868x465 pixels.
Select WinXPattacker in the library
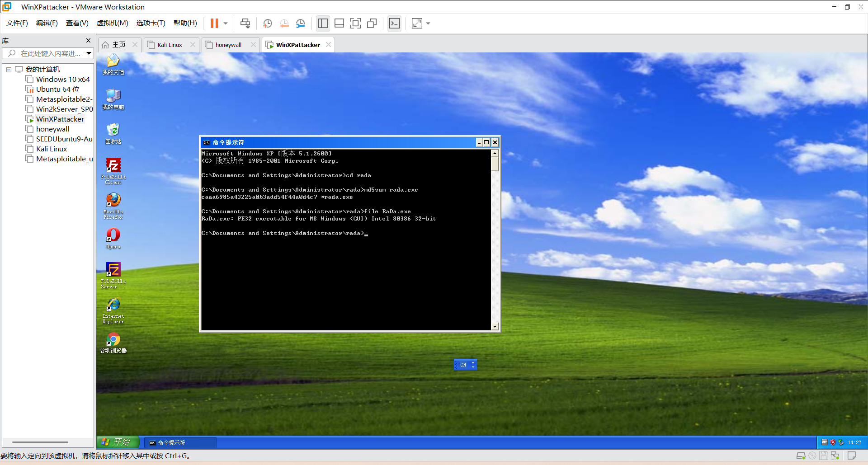tap(55, 119)
